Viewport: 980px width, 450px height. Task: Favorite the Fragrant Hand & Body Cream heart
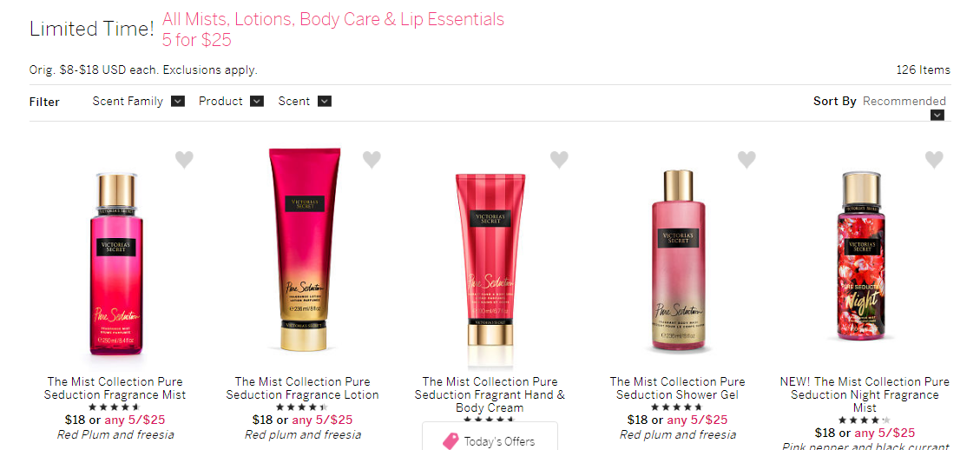pos(559,160)
